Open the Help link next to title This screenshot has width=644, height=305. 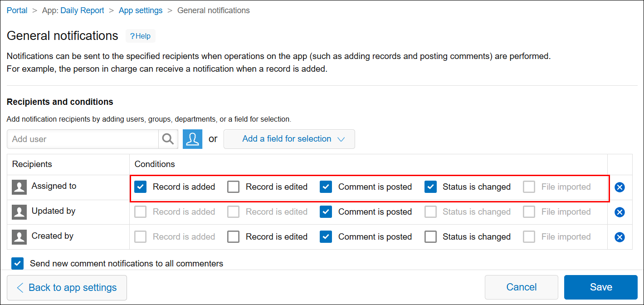click(x=140, y=36)
